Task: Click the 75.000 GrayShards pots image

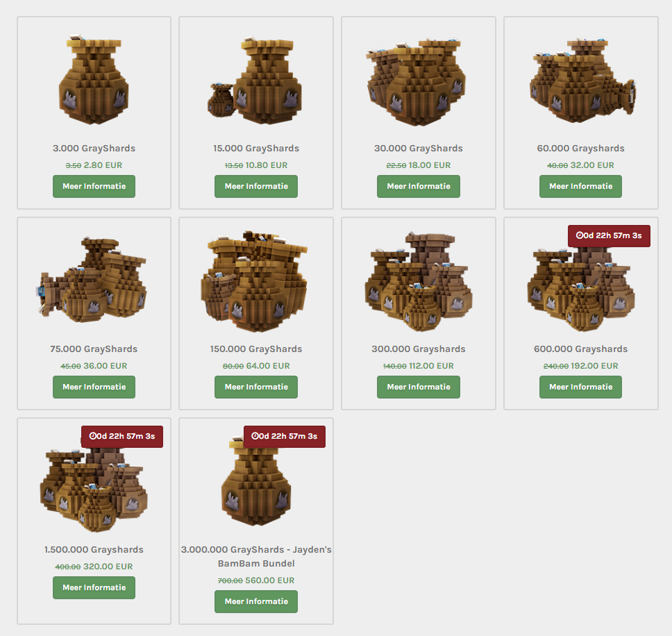Action: [91, 279]
